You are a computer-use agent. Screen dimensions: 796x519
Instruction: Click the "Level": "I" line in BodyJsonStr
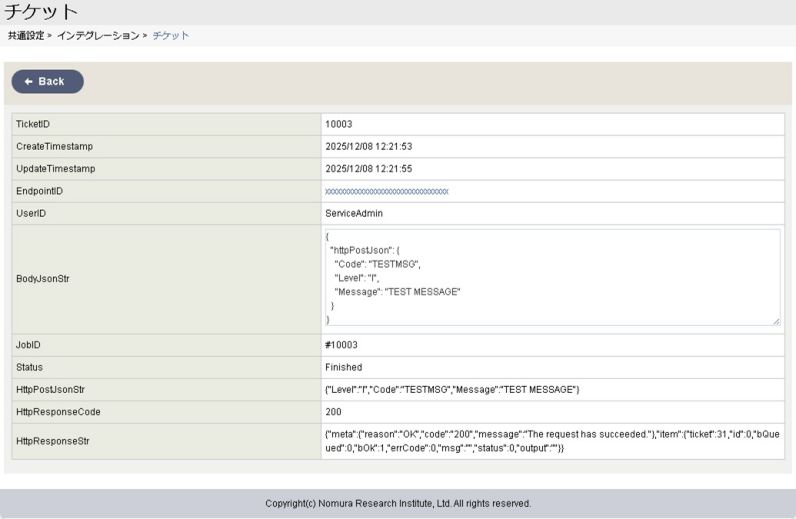point(356,278)
